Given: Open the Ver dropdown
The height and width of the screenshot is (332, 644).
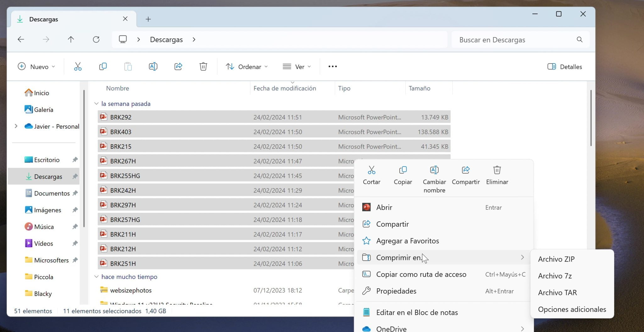Looking at the screenshot, I should 297,66.
